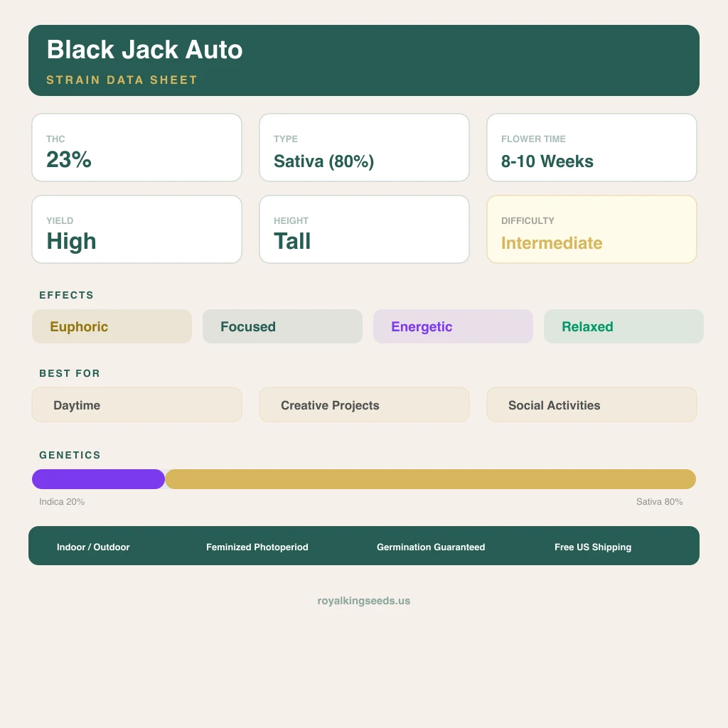Select the Relaxed effect chip
The height and width of the screenshot is (728, 728).
tap(623, 326)
